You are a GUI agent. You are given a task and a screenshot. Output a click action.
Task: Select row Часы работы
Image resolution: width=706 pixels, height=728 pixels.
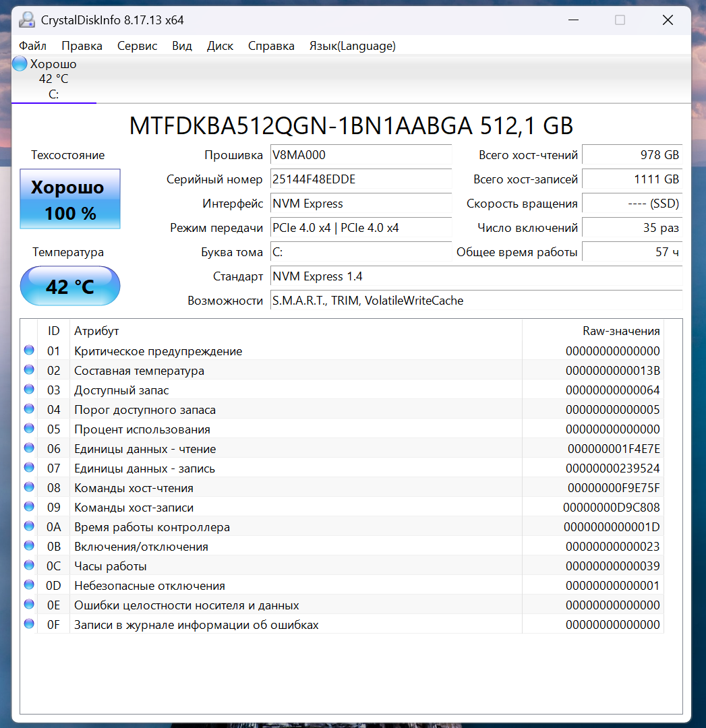[x=342, y=566]
